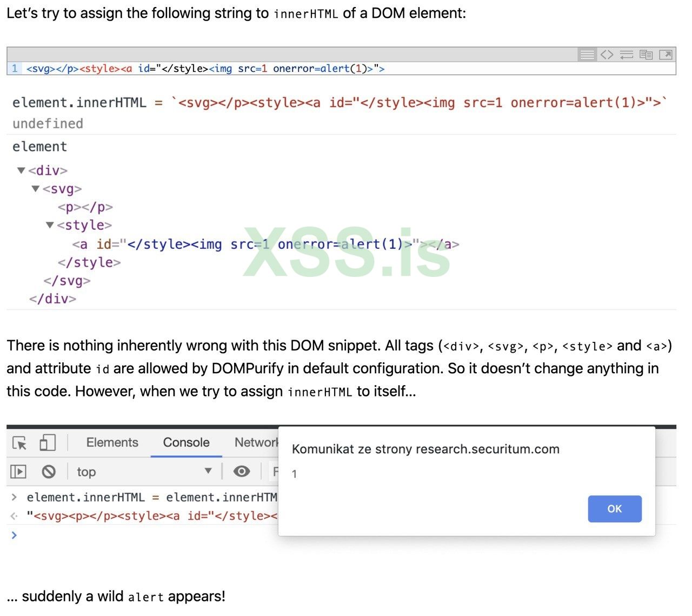Click the closing </svg> tag
Image resolution: width=692 pixels, height=616 pixels.
(67, 281)
